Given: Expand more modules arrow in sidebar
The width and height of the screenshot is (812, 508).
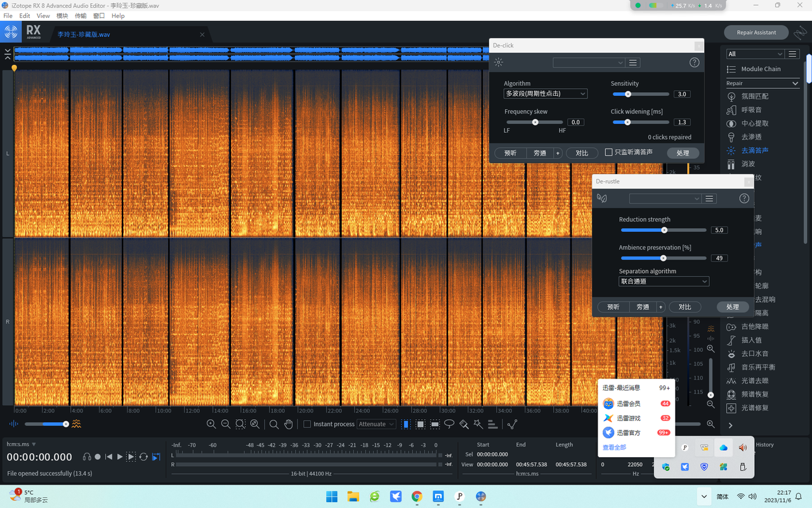Looking at the screenshot, I should tap(730, 425).
